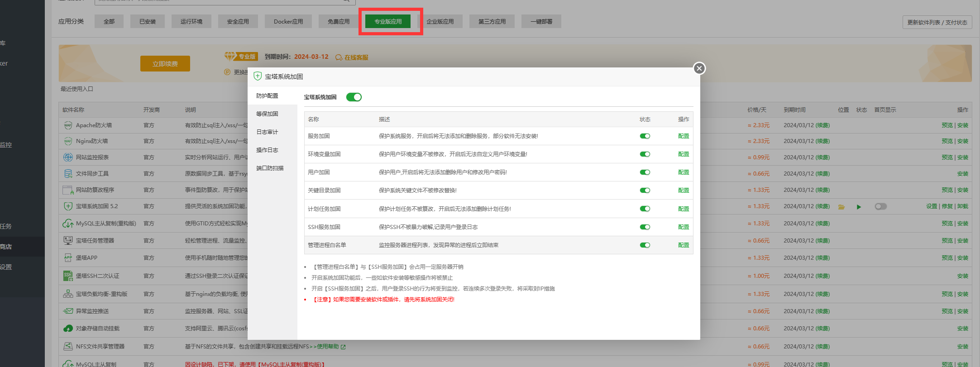Image resolution: width=980 pixels, height=367 pixels.
Task: Click 配置 for 管理进程白名单
Action: click(x=684, y=245)
